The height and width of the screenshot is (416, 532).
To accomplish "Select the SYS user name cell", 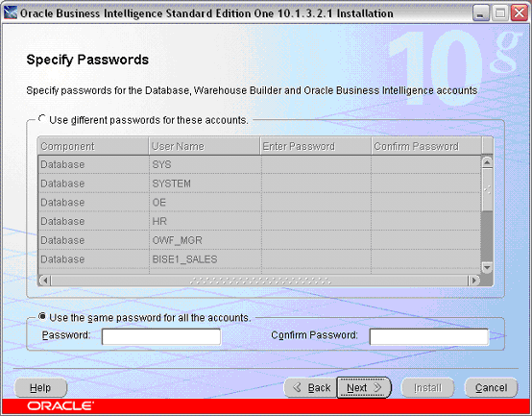I will (x=206, y=164).
